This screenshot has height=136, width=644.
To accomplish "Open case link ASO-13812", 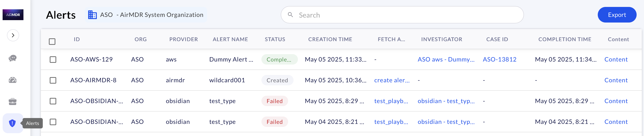I will point(499,59).
